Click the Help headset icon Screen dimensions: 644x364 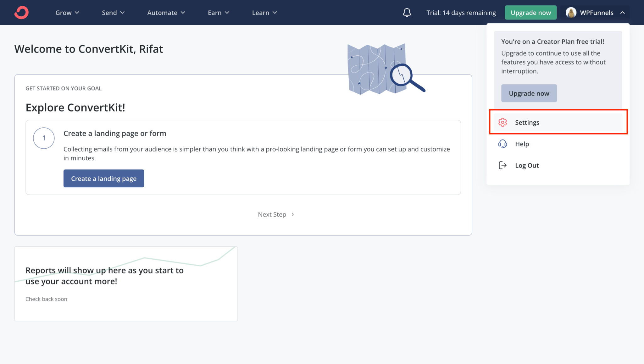(503, 144)
